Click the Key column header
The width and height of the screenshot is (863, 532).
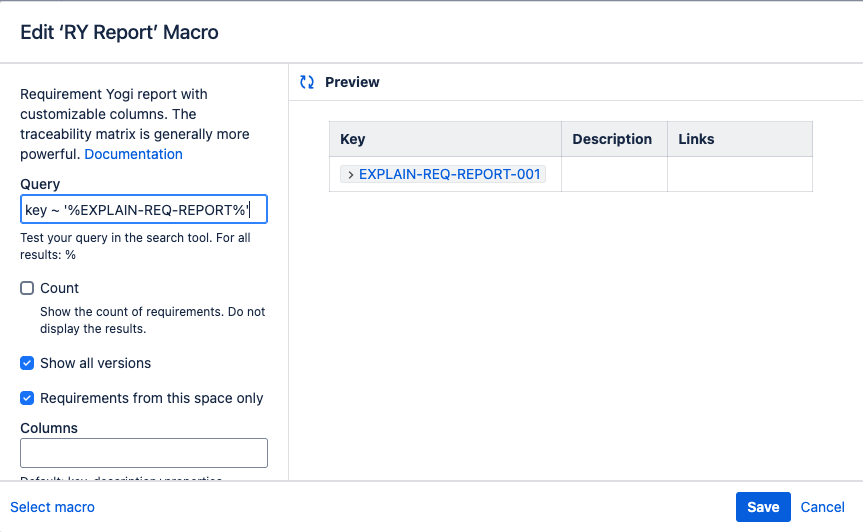pyautogui.click(x=353, y=139)
